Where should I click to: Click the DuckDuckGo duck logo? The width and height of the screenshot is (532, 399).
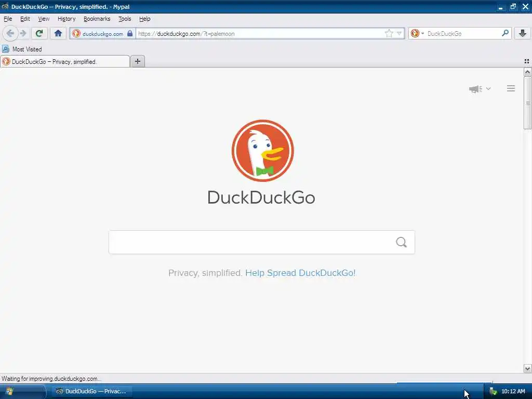[x=262, y=151]
